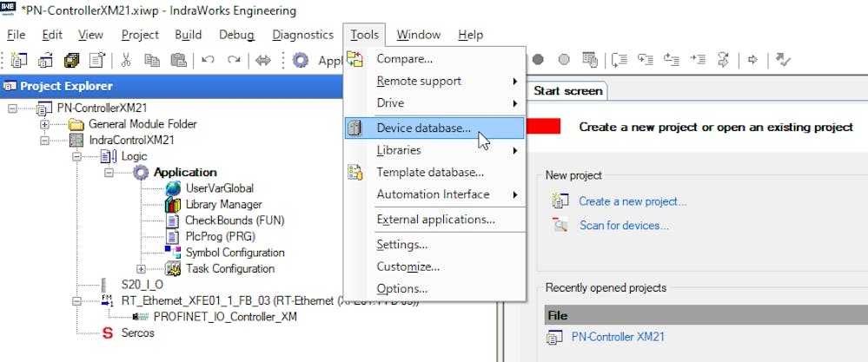Click the right arrow toolbar icon
Viewport: 868px width, 362px height.
752,60
